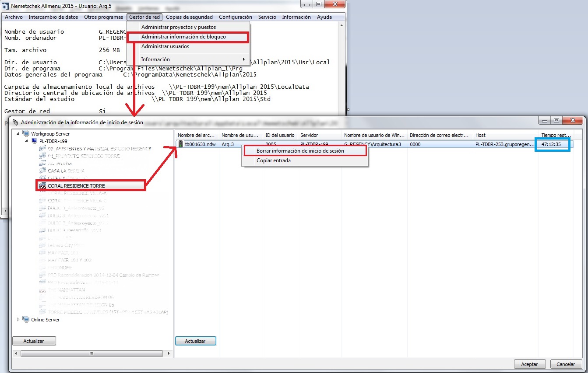Select the DULIC 3_Anteproyecto_v2.1 project
This screenshot has width=588, height=373.
pyautogui.click(x=78, y=216)
